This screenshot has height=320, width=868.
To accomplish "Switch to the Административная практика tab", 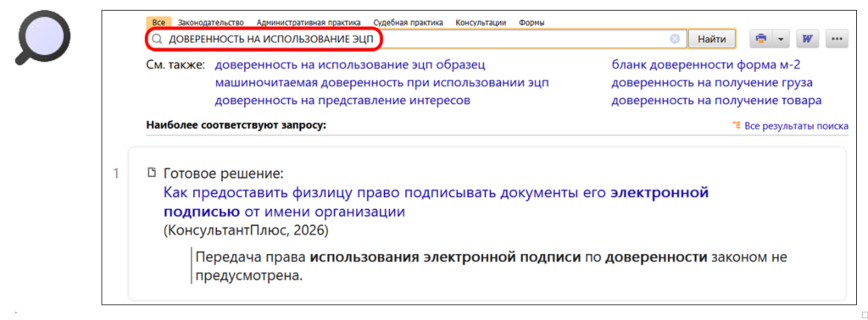I will [x=309, y=23].
